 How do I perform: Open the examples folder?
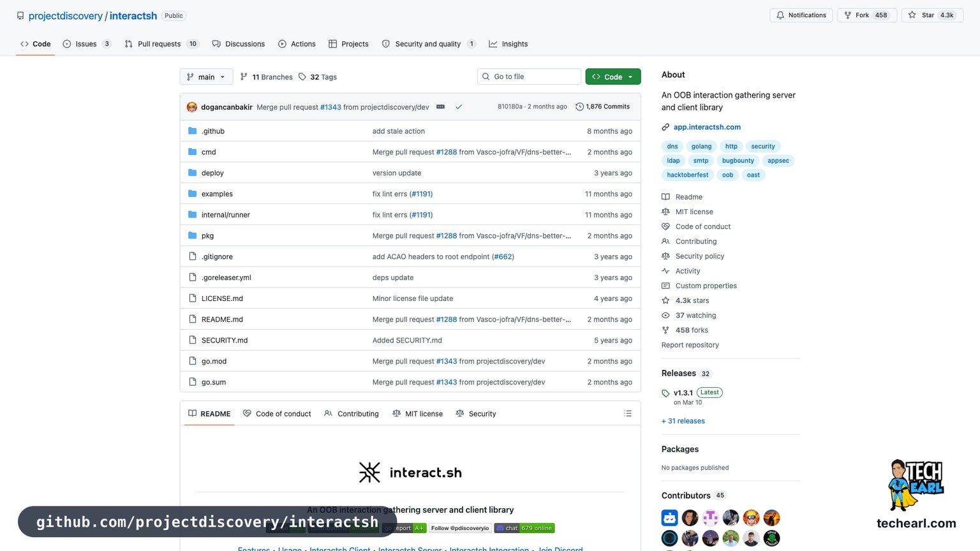(217, 194)
